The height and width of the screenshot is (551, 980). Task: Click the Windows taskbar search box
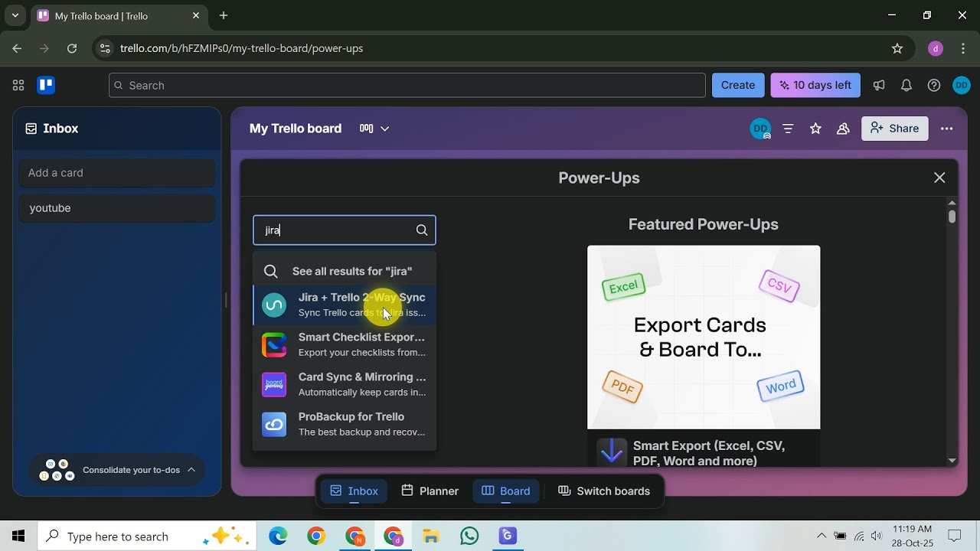coord(147,536)
